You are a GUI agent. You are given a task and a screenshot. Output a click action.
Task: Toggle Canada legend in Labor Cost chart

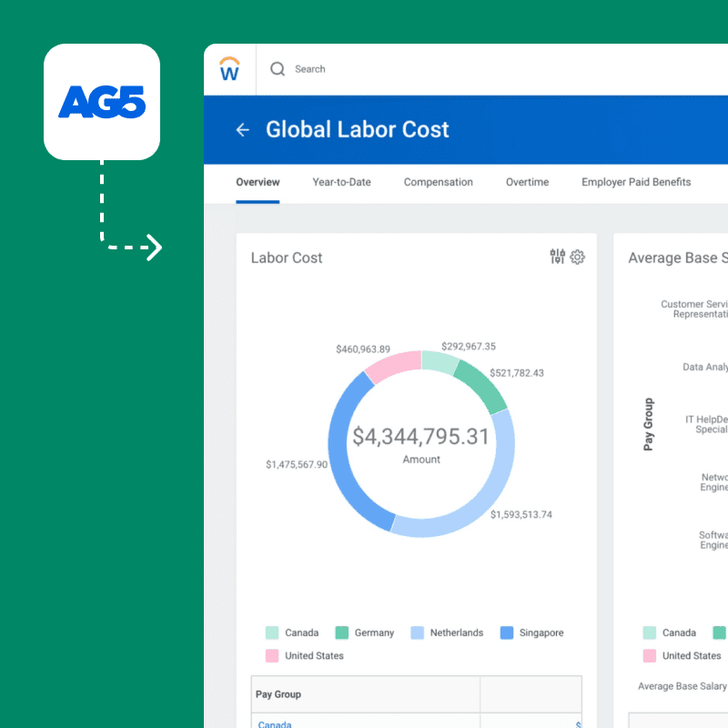[293, 632]
